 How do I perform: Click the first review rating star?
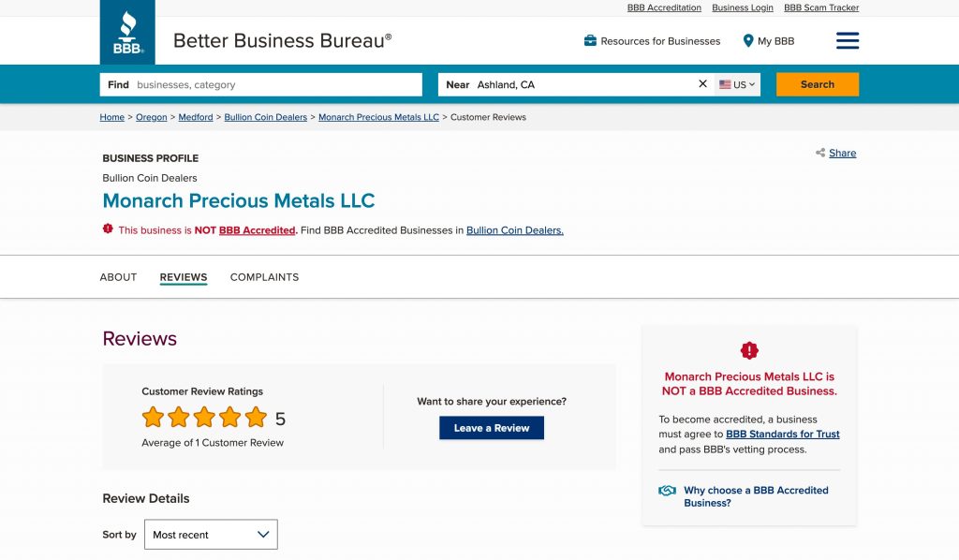[x=153, y=418]
